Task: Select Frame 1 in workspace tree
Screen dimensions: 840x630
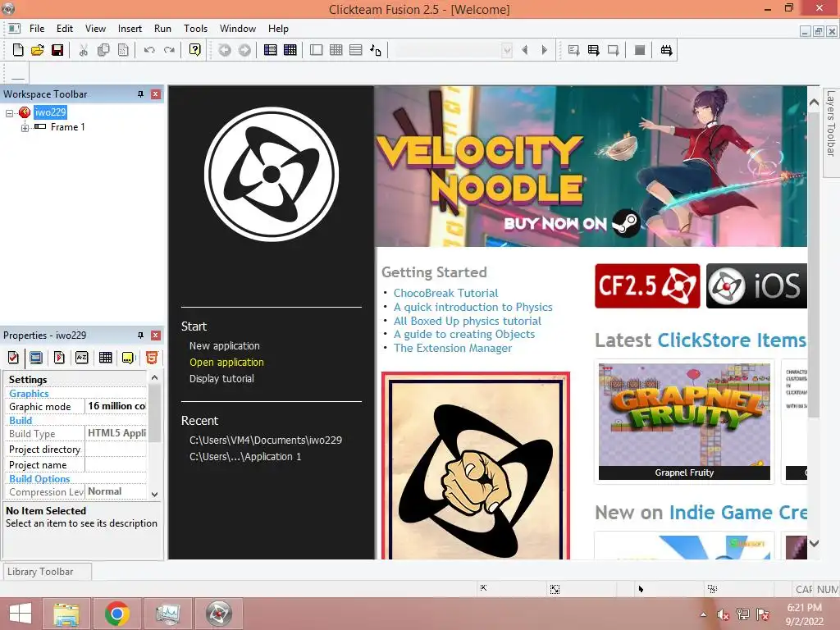Action: click(x=67, y=127)
